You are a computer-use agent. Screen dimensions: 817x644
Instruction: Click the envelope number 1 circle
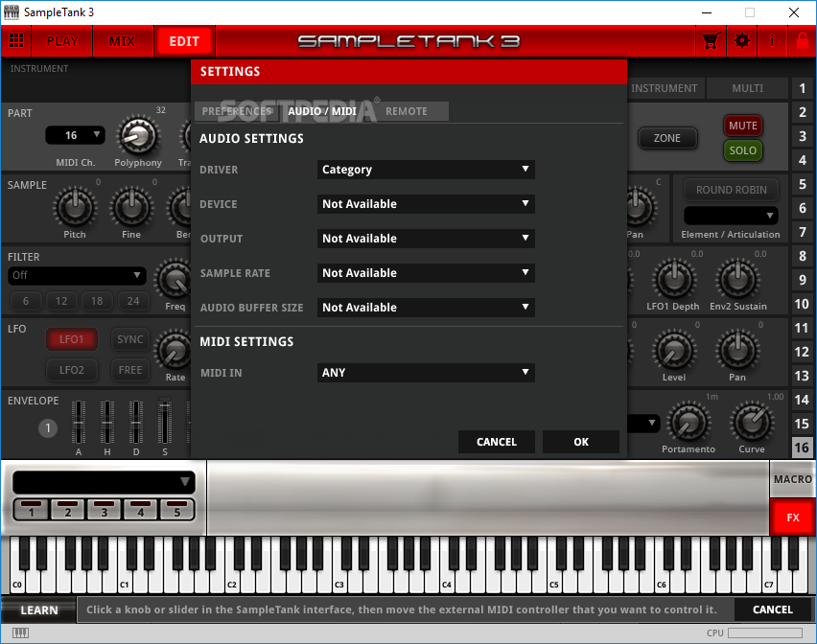coord(48,428)
